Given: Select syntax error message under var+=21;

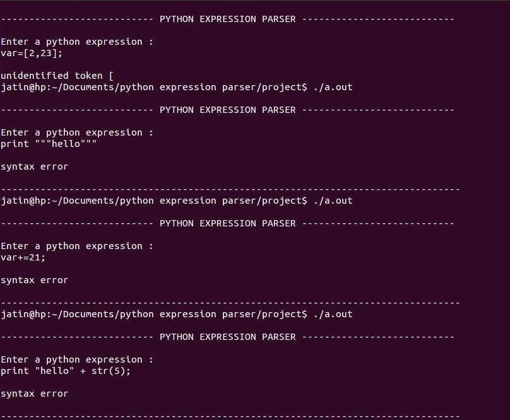Looking at the screenshot, I should [x=34, y=280].
